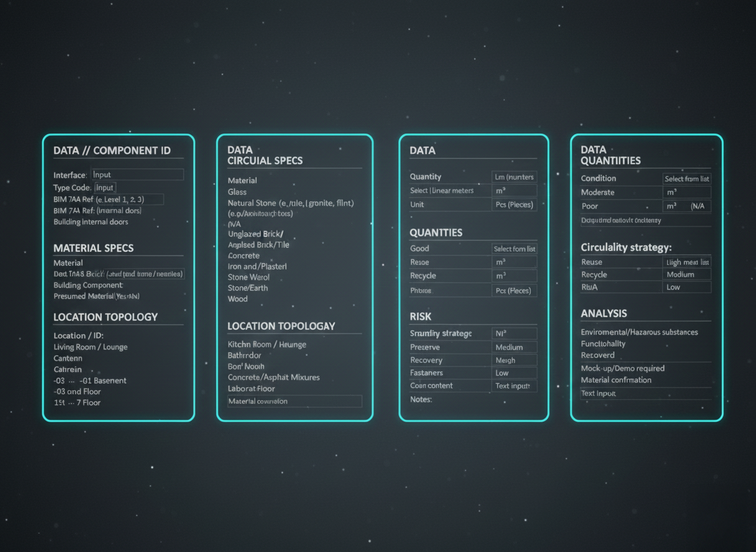Viewport: 756px width, 552px height.
Task: Expand the Quantity 'Lm' units selector
Action: 515,176
